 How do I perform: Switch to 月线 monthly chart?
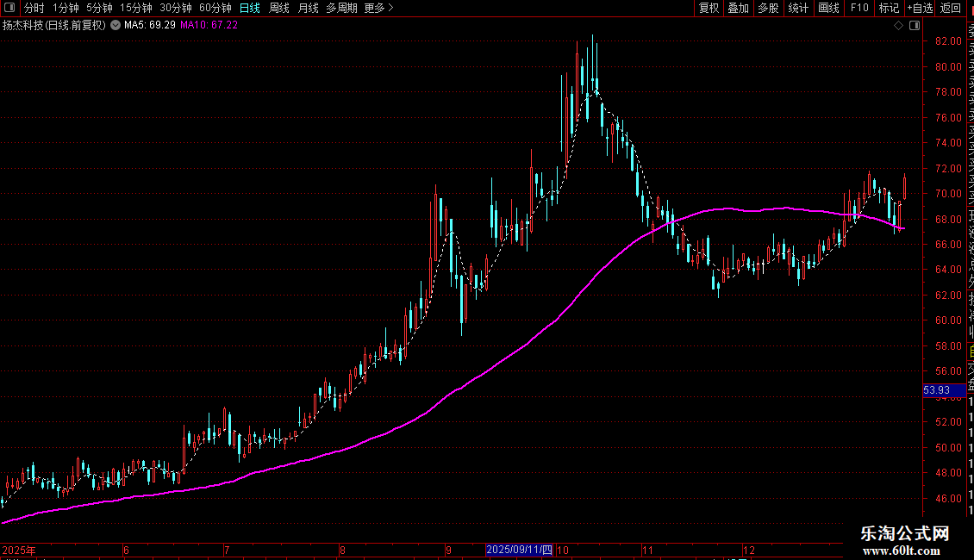pyautogui.click(x=308, y=8)
